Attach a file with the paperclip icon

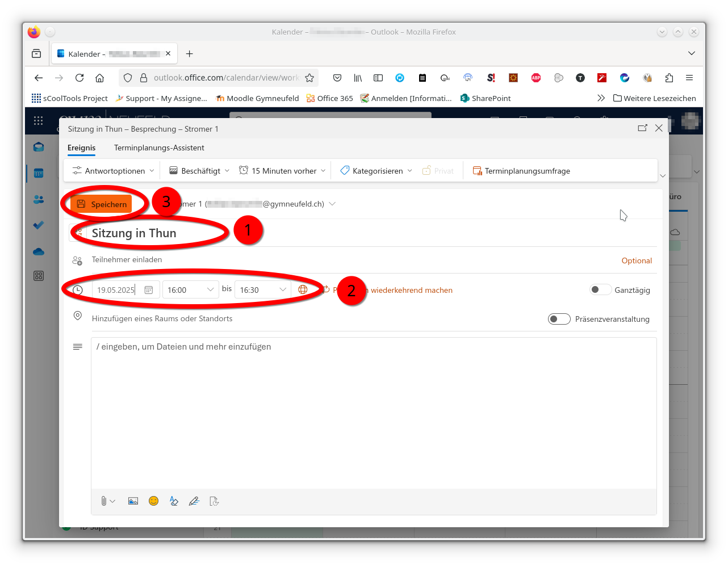104,501
